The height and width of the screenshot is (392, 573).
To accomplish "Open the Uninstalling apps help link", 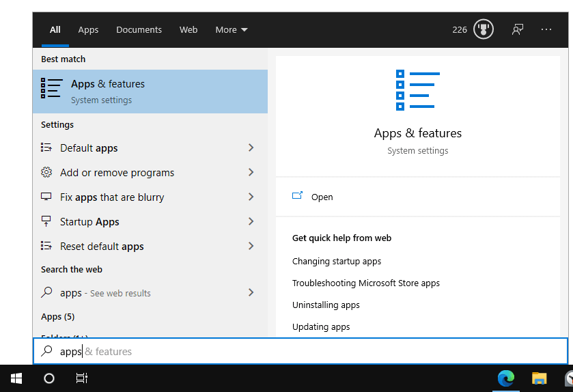I will [326, 305].
